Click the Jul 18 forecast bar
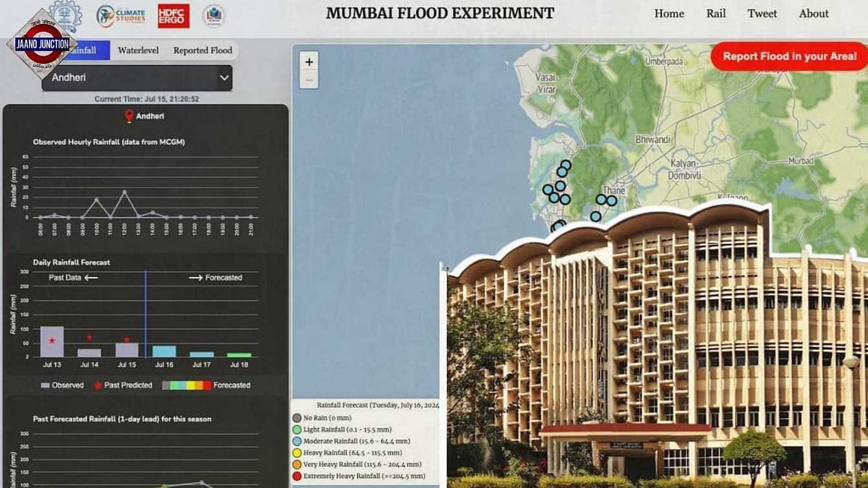 coord(239,355)
